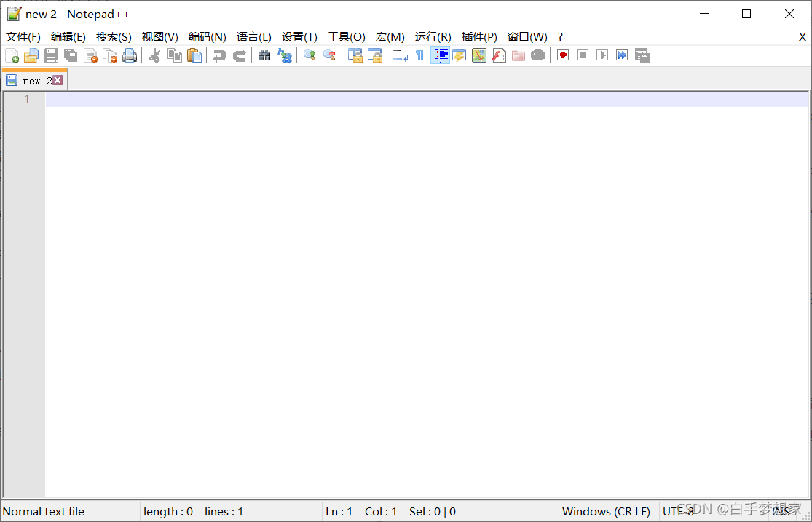The width and height of the screenshot is (812, 522).
Task: Click the Save floppy disk icon
Action: [51, 55]
